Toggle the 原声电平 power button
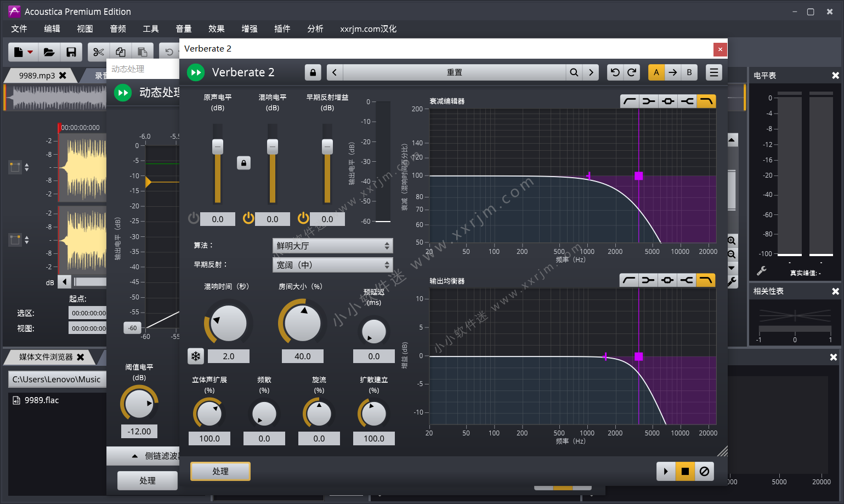The image size is (844, 504). [194, 218]
